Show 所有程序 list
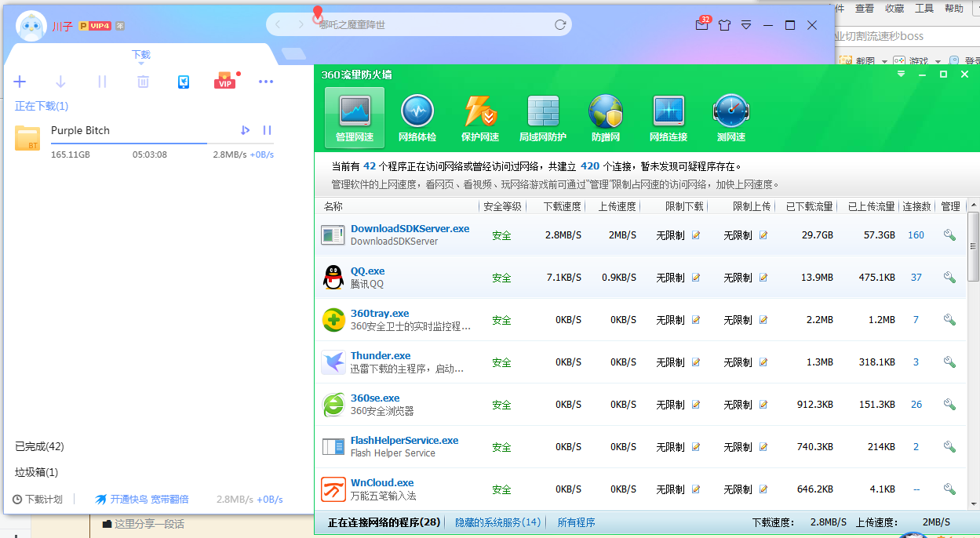980x538 pixels. point(576,522)
